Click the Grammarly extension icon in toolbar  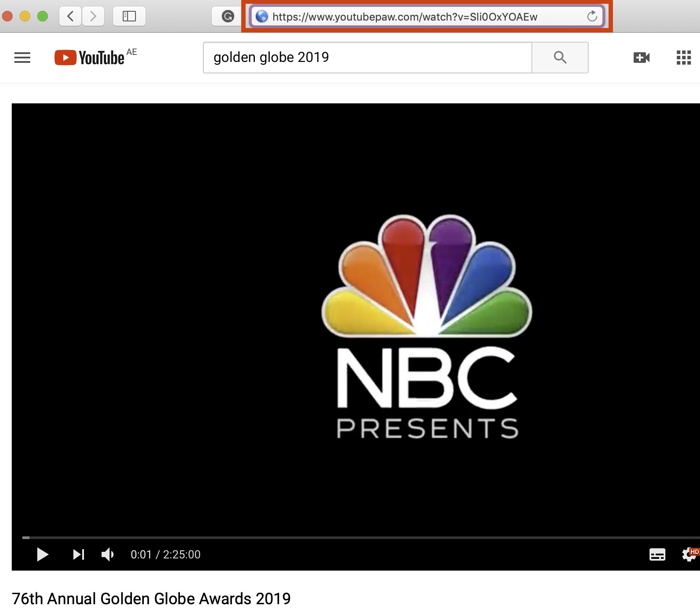point(228,17)
